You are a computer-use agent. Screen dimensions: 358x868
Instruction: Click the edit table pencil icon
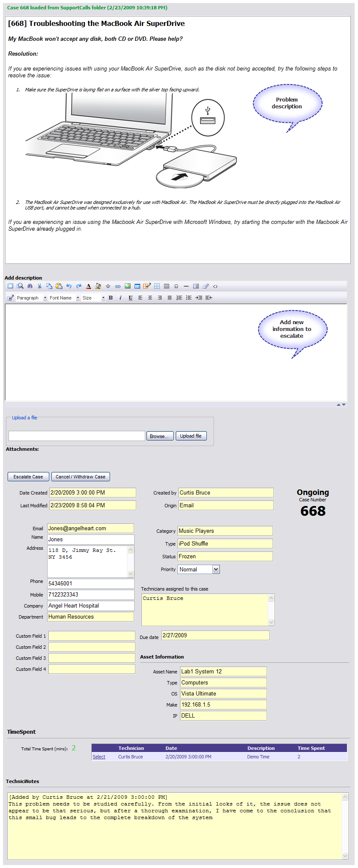[147, 286]
